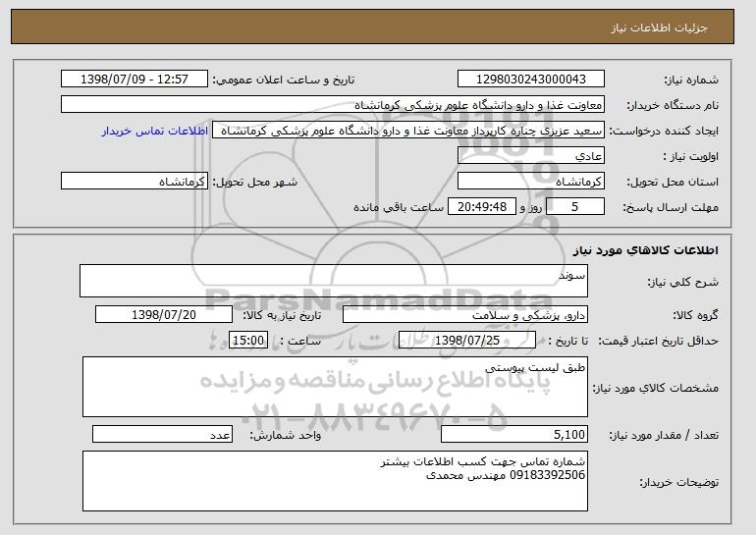Click the label نام دستگاه خریدار
Viewport: 756px width, 535px height.
pyautogui.click(x=673, y=106)
